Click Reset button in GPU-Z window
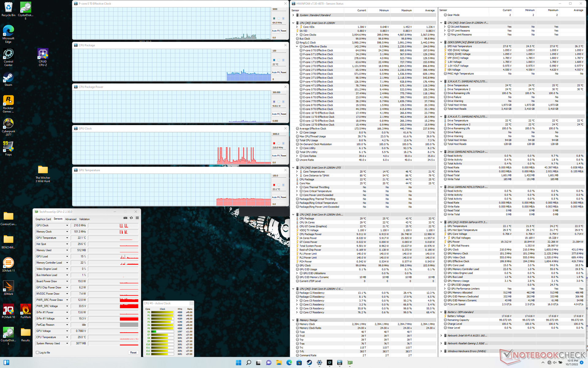The width and height of the screenshot is (588, 368). (133, 353)
